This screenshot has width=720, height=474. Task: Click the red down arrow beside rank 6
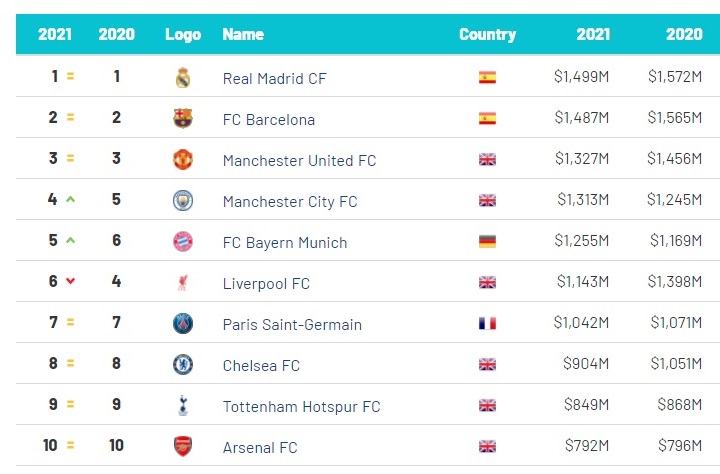click(70, 281)
